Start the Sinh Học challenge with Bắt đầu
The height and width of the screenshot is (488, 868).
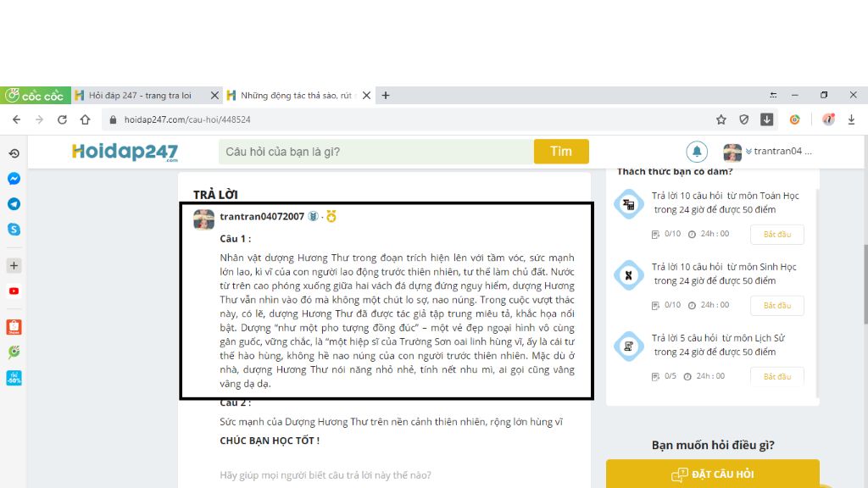777,305
